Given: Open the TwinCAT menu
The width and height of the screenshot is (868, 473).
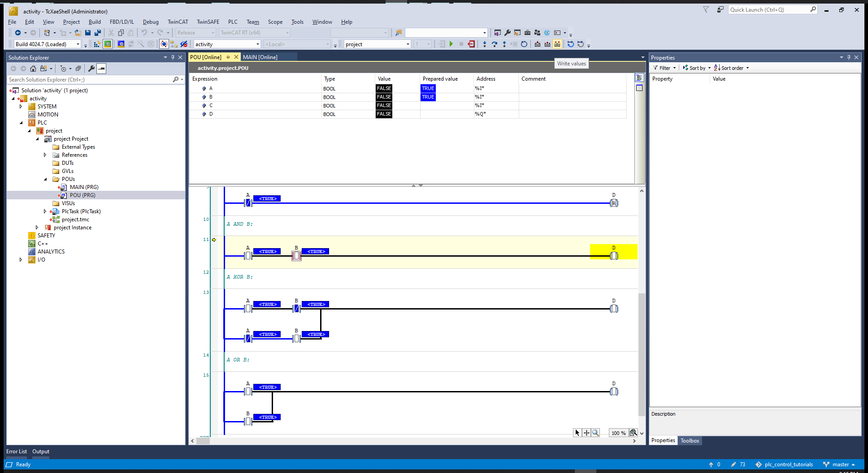Looking at the screenshot, I should click(x=178, y=21).
